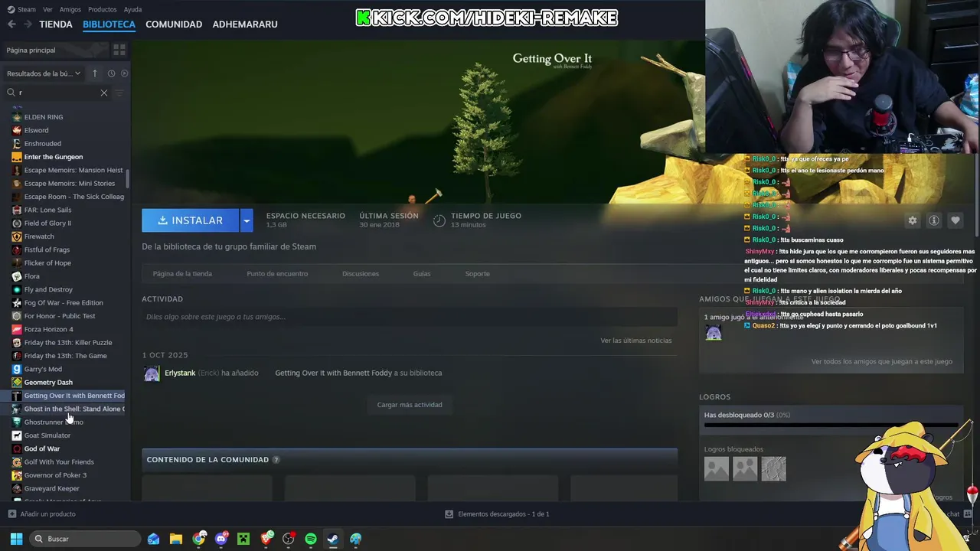980x551 pixels.
Task: Click the friend avatar under Amigos
Action: [x=714, y=332]
